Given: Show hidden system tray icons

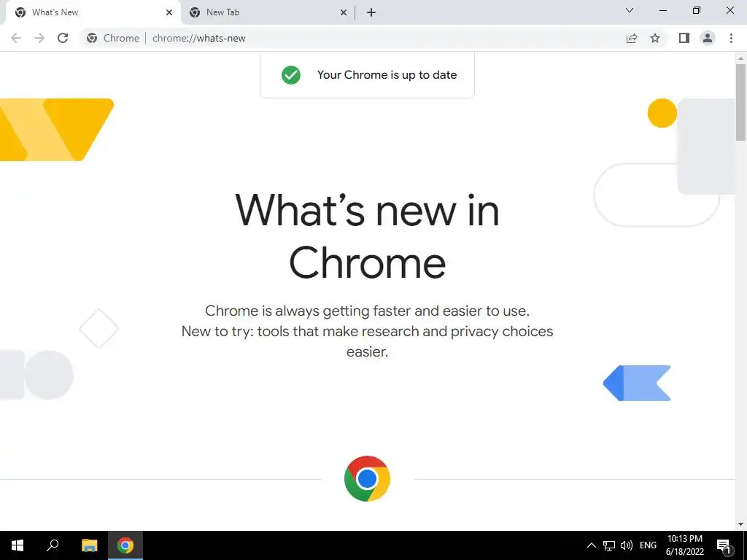Looking at the screenshot, I should pyautogui.click(x=591, y=545).
